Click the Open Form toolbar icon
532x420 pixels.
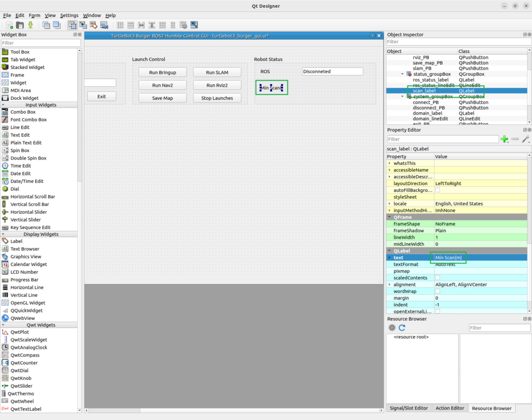(x=20, y=25)
